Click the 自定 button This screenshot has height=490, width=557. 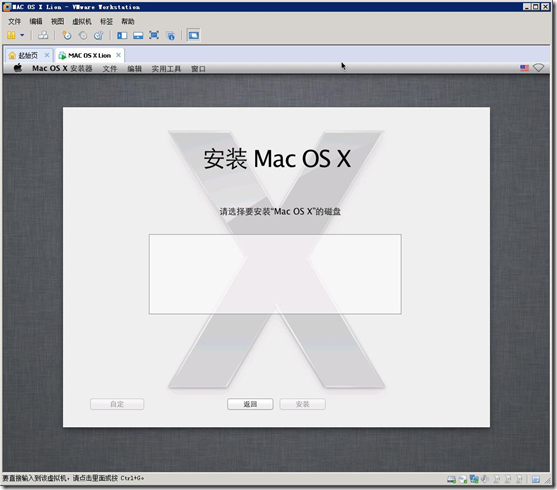117,404
